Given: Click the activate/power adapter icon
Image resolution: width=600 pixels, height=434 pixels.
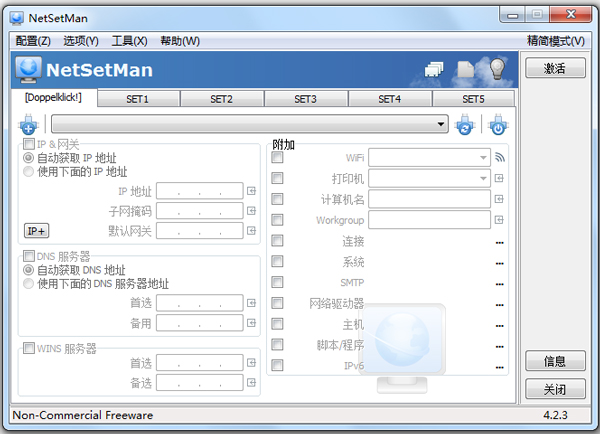Looking at the screenshot, I should point(498,124).
